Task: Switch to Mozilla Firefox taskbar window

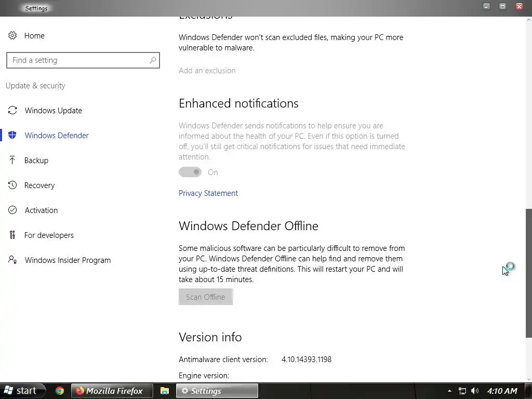Action: pyautogui.click(x=112, y=391)
